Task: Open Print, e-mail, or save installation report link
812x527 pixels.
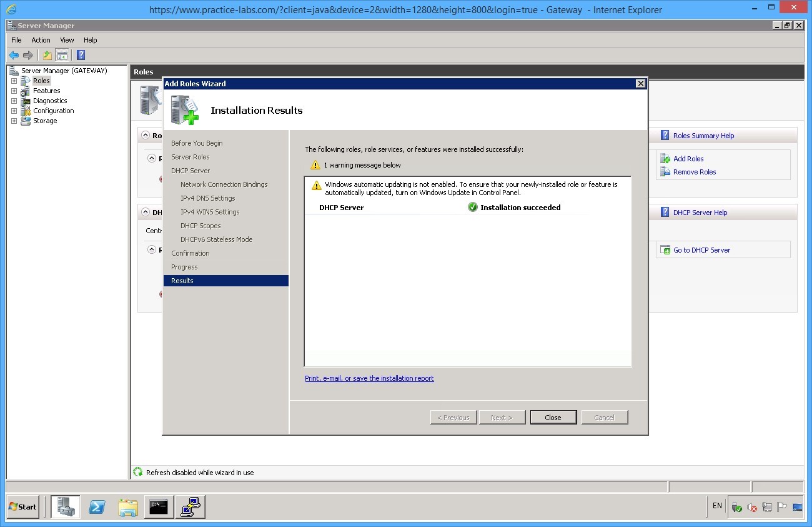Action: [369, 378]
